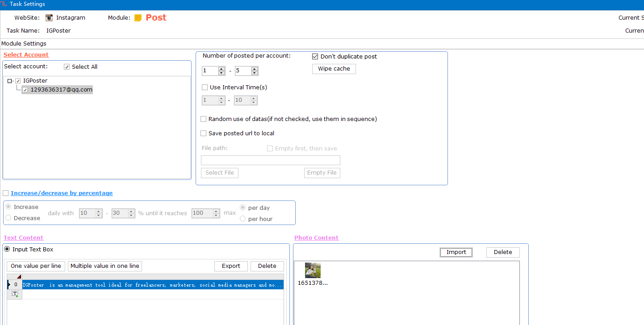Choose the Decrease radio option
The height and width of the screenshot is (325, 644).
tap(8, 218)
